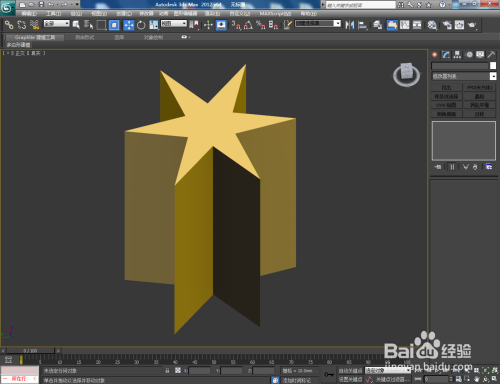Switch to the Freeform ribbon tab

point(85,37)
